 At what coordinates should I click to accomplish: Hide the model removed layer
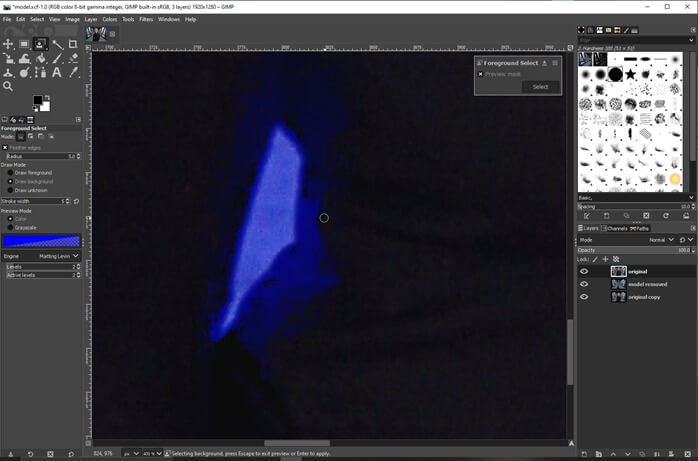coord(584,284)
